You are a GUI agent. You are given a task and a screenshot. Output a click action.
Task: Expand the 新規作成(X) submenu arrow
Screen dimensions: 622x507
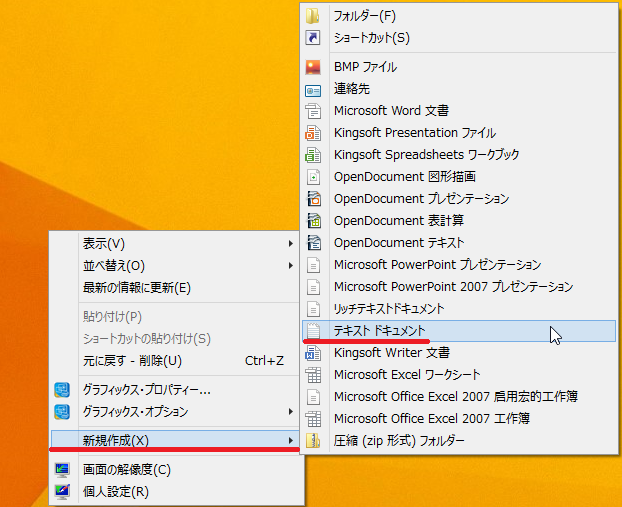tap(291, 440)
